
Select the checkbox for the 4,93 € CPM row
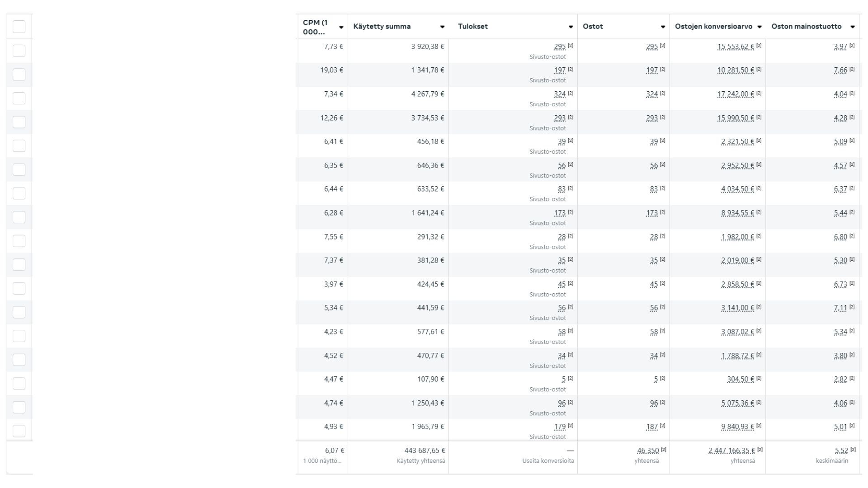point(19,431)
